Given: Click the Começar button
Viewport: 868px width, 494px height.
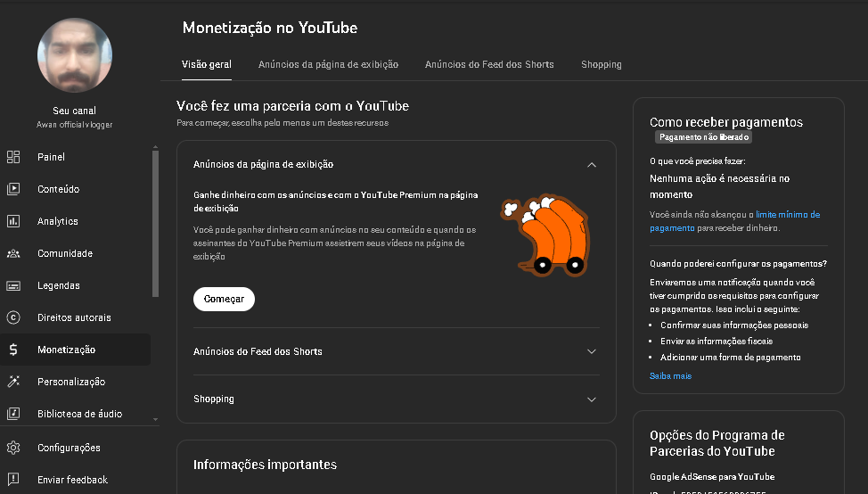Looking at the screenshot, I should [224, 299].
